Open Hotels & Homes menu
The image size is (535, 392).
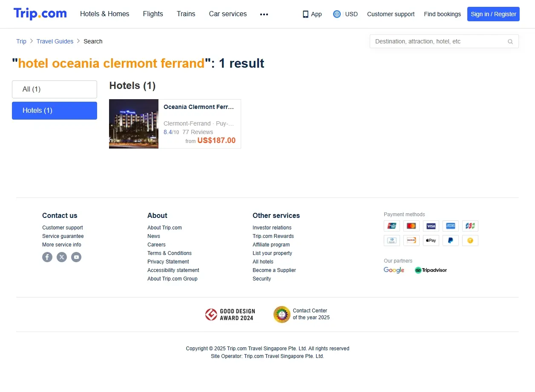tap(105, 14)
